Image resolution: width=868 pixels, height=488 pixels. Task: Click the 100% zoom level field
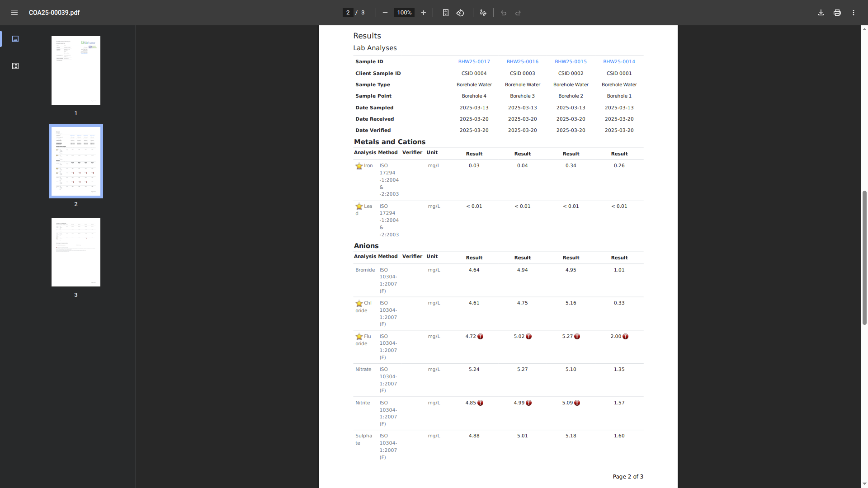point(404,13)
